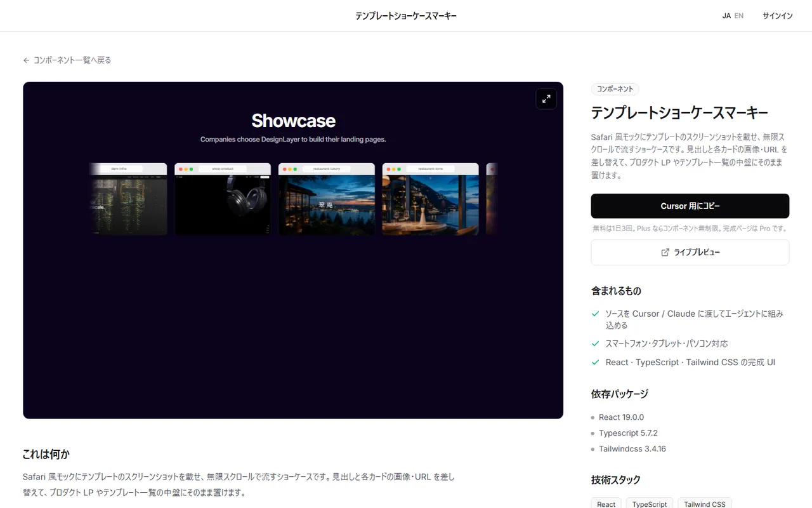Click the Showcase heading in preview

click(x=293, y=121)
